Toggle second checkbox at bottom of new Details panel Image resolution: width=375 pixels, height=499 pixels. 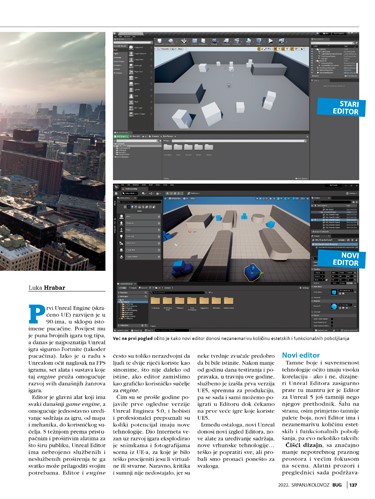[x=332, y=322]
